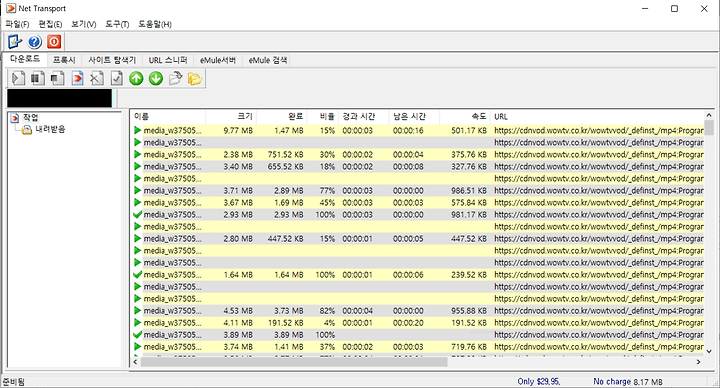This screenshot has height=388, width=720.
Task: Open the 도움말(H) menu
Action: (x=155, y=24)
